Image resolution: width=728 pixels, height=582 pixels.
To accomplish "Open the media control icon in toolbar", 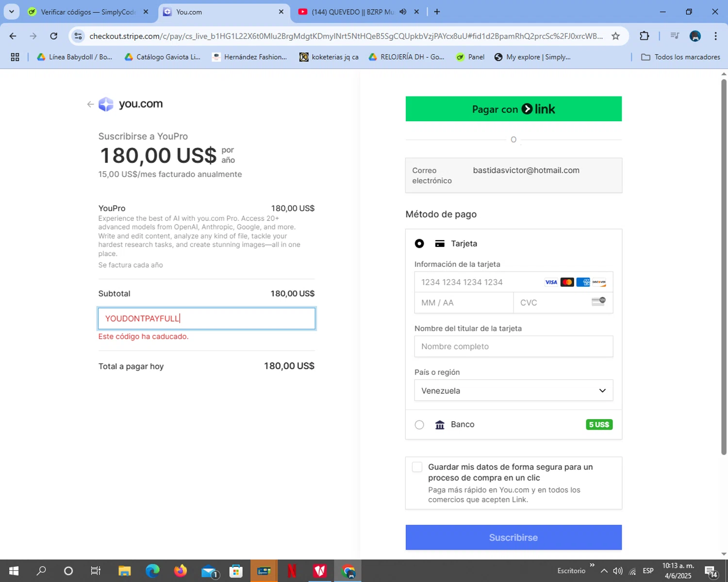I will 674,36.
